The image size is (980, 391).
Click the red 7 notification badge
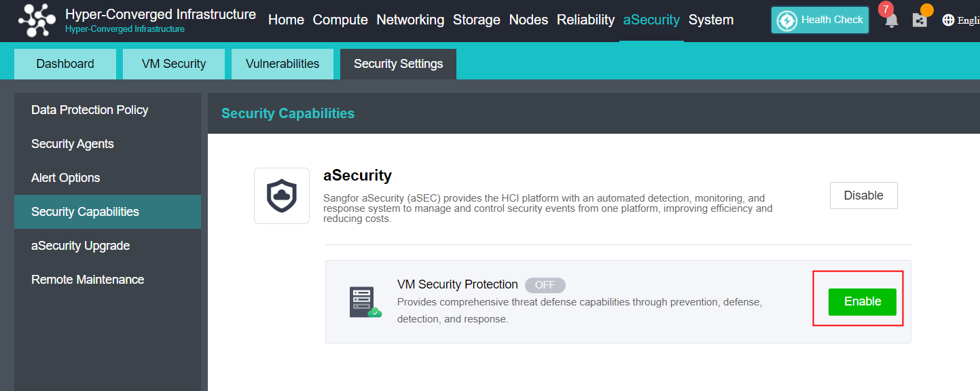click(886, 10)
